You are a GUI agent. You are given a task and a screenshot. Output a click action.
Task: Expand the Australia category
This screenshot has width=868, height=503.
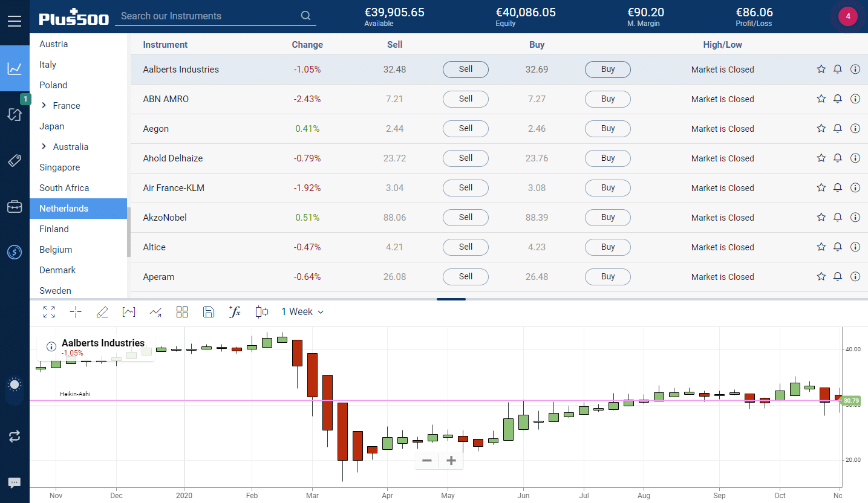pos(44,146)
